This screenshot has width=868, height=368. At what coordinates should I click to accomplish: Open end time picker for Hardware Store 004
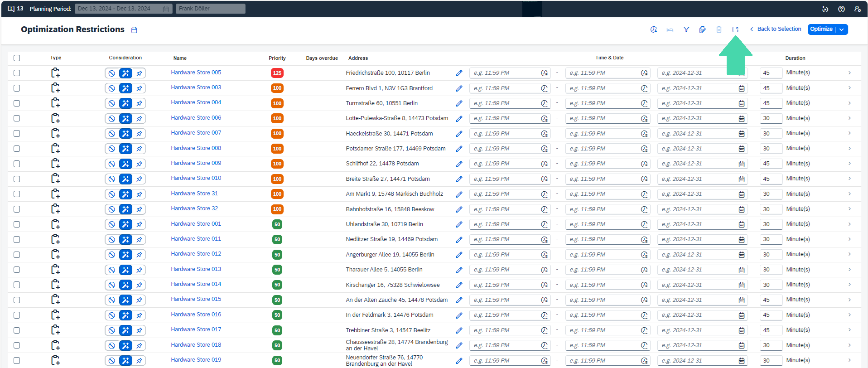[644, 103]
